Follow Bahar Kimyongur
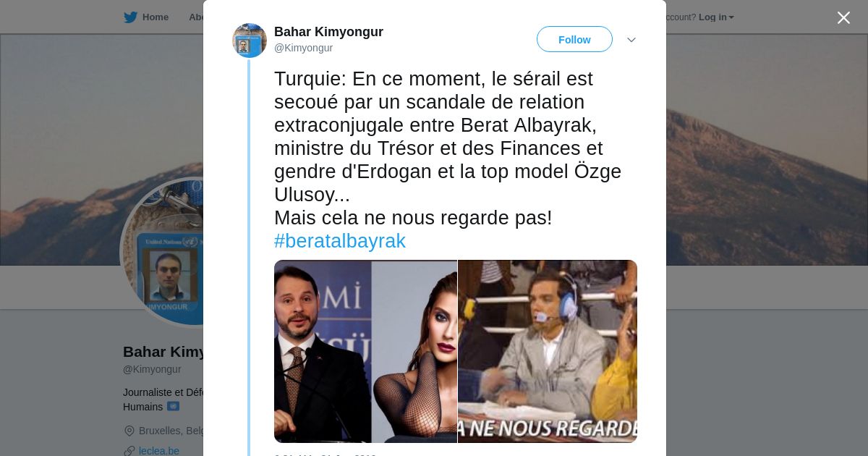This screenshot has height=456, width=868. (574, 40)
